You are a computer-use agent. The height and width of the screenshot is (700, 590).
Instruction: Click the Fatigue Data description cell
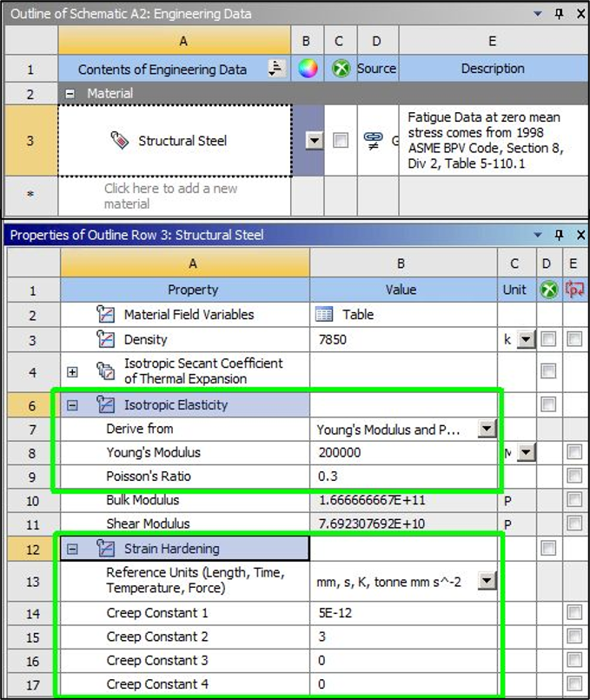(x=493, y=140)
